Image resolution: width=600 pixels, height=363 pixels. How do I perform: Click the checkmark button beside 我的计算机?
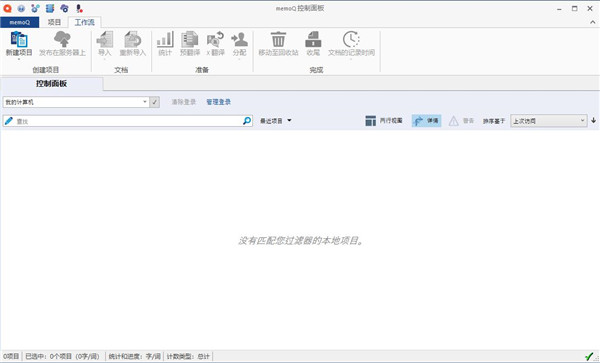[155, 102]
